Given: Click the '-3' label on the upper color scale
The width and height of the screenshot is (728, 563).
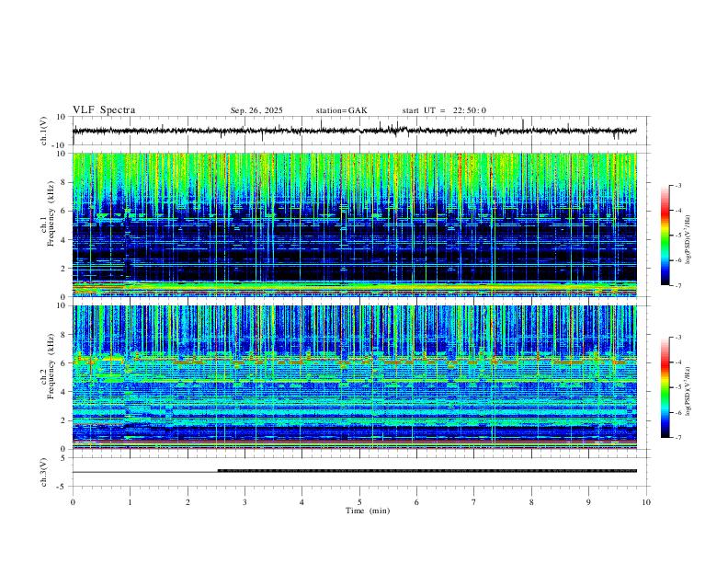Looking at the screenshot, I should pos(677,185).
